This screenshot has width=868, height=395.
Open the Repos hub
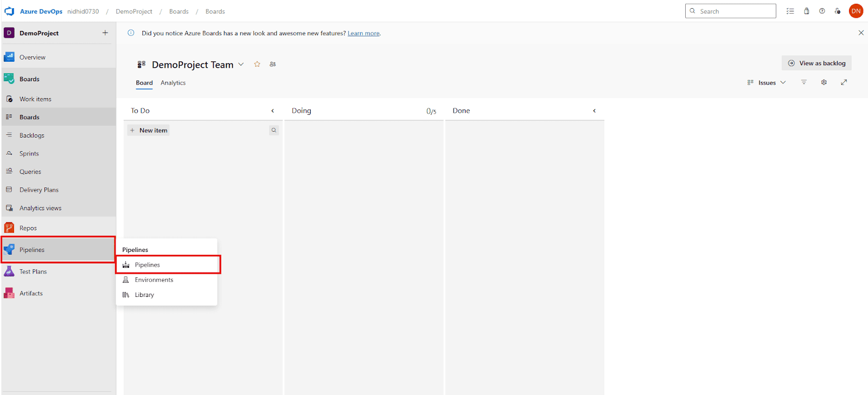point(59,228)
